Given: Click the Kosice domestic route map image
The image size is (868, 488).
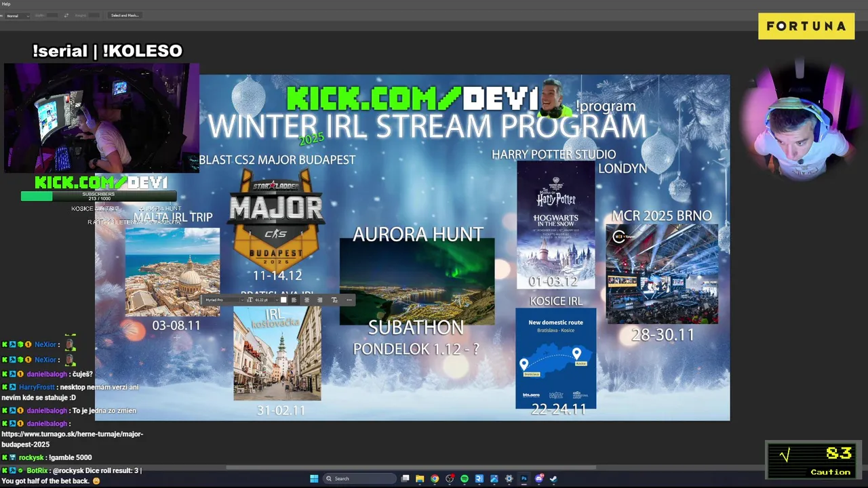Looking at the screenshot, I should pyautogui.click(x=556, y=358).
